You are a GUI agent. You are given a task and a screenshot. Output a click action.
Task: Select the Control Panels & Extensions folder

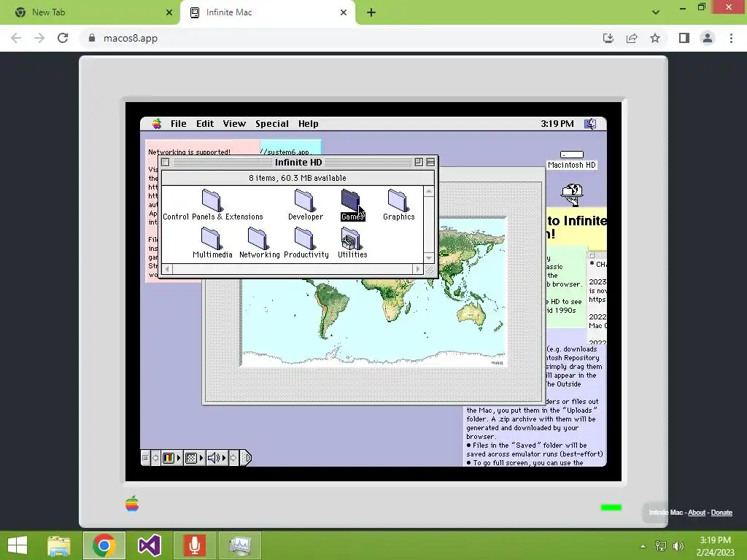pyautogui.click(x=212, y=204)
